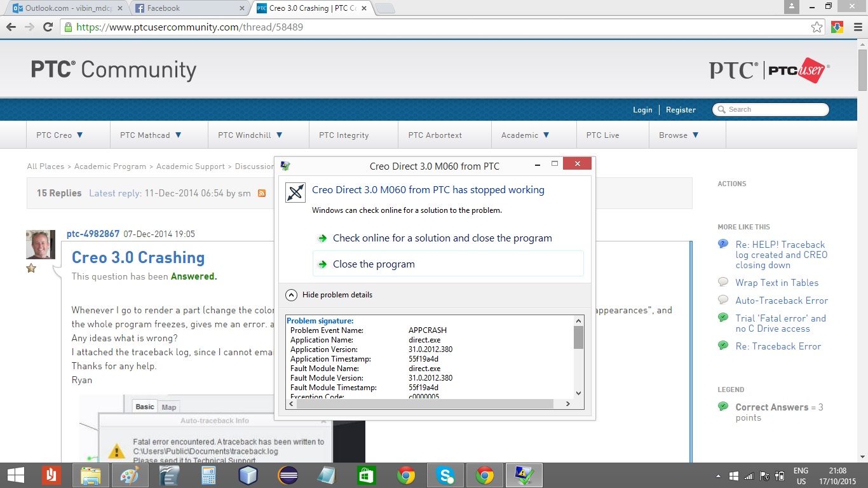Click the Creo Direct icon in the dialog title bar
This screenshot has width=868, height=488.
click(x=285, y=166)
